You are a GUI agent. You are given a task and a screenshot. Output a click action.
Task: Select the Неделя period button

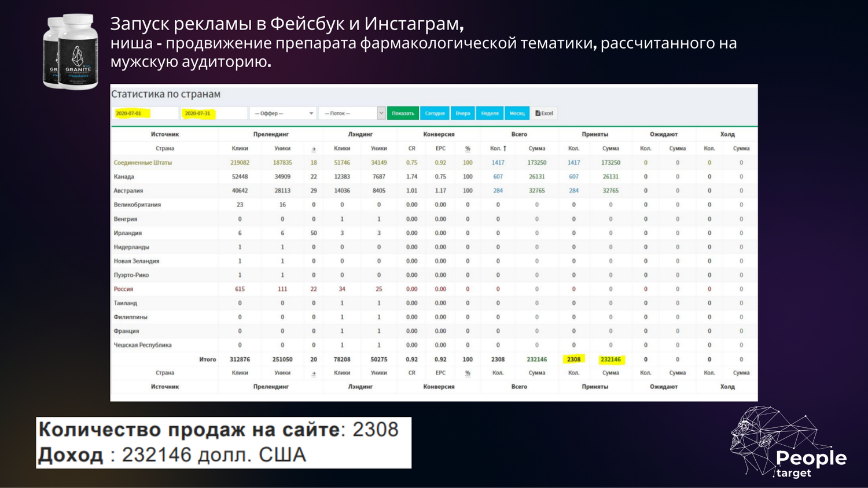(x=490, y=113)
